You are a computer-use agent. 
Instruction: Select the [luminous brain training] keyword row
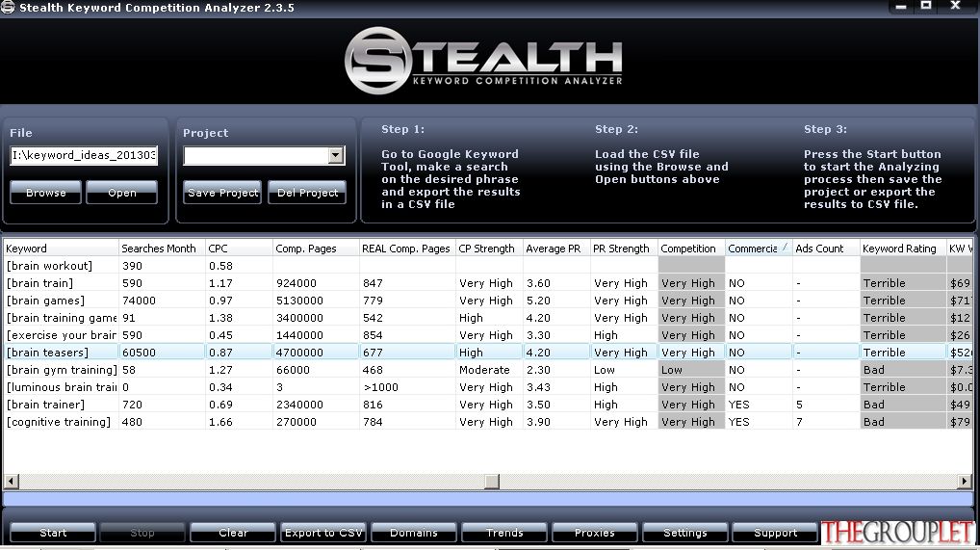[x=487, y=386]
